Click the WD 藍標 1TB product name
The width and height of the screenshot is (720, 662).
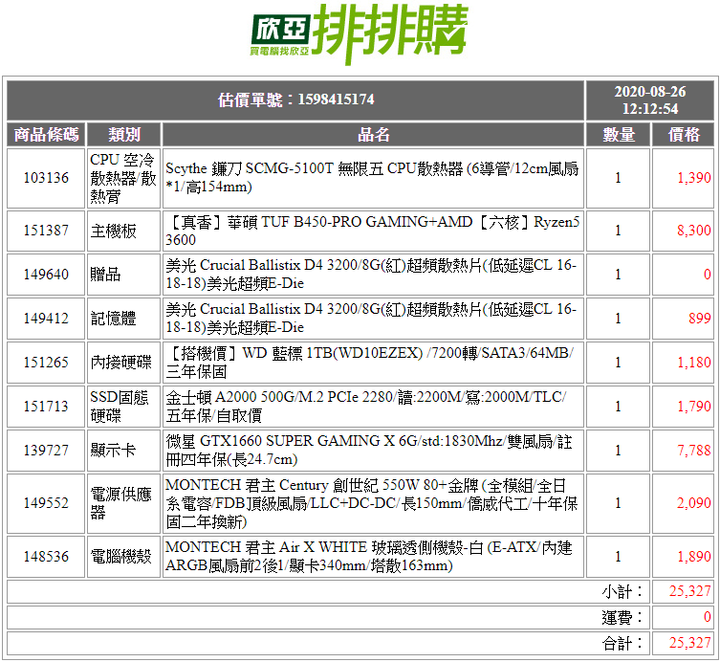370,362
